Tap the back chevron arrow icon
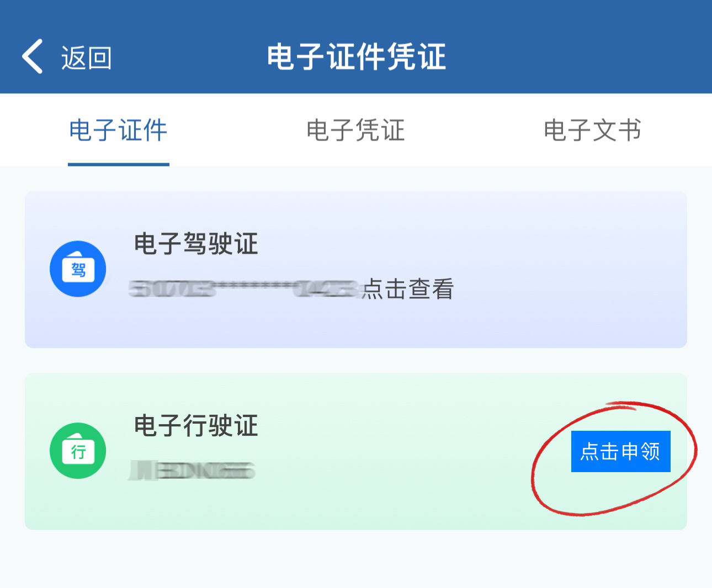Image resolution: width=712 pixels, height=588 pixels. point(33,56)
